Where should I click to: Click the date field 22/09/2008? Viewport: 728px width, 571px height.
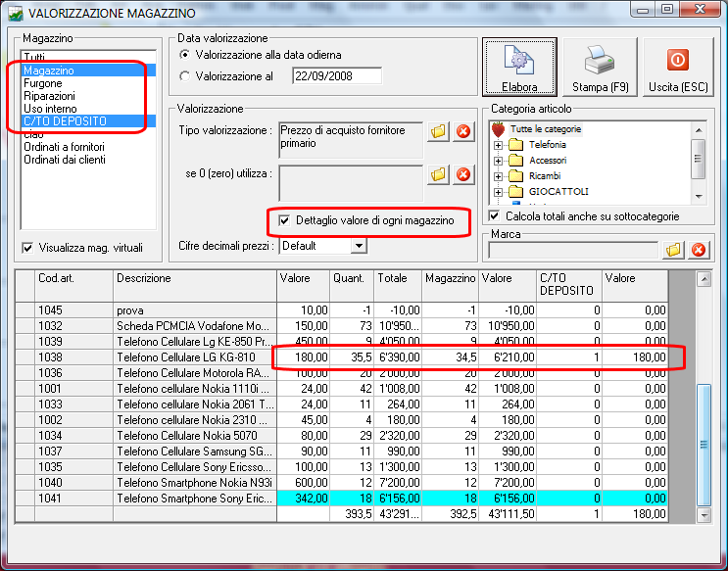click(x=337, y=76)
